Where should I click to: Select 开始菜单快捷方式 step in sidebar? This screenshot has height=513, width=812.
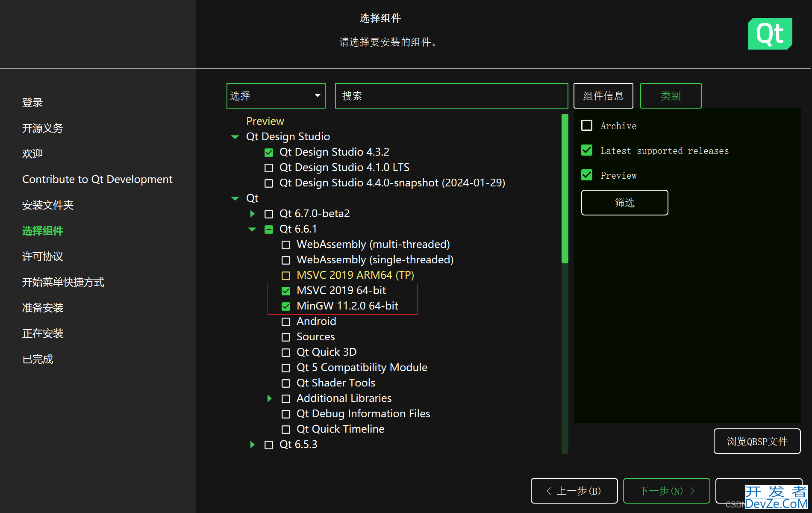pyautogui.click(x=63, y=282)
